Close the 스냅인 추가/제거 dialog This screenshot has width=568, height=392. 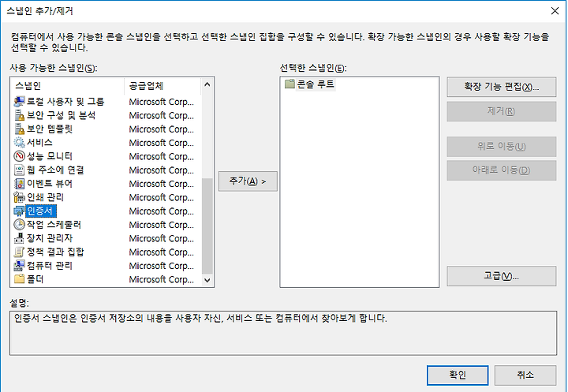tap(555, 11)
